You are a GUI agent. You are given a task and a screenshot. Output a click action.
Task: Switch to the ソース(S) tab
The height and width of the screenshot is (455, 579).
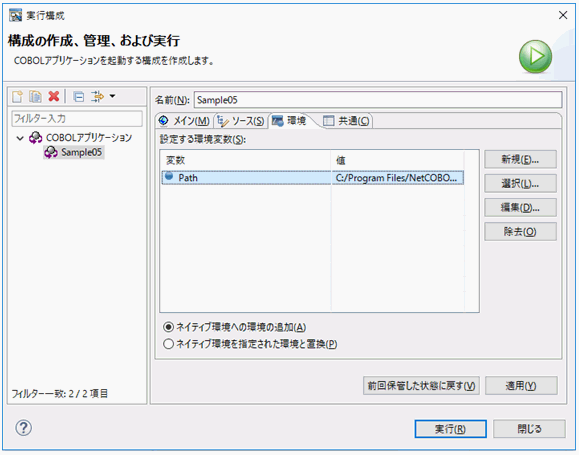241,121
